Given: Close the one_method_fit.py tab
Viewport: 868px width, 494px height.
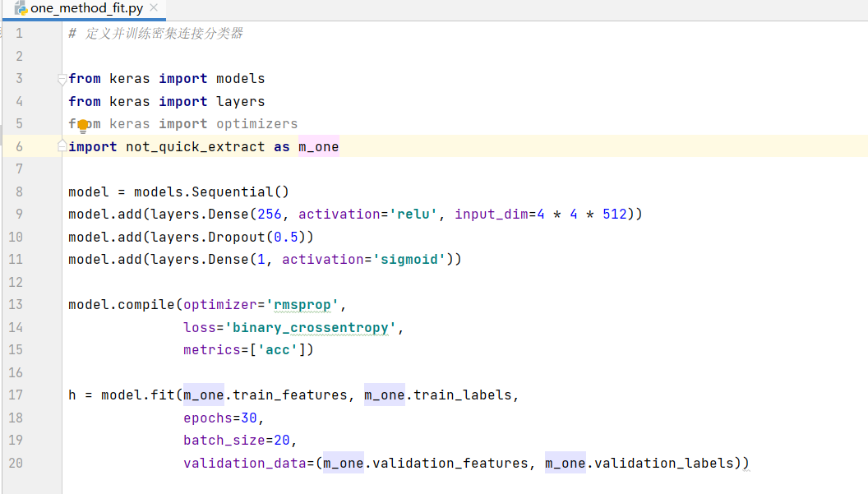Looking at the screenshot, I should 154,7.
